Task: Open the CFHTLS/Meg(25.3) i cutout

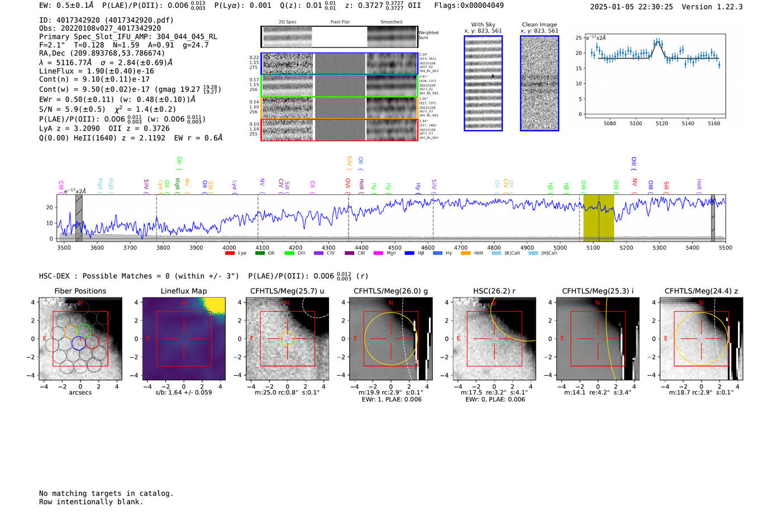Action: (598, 339)
